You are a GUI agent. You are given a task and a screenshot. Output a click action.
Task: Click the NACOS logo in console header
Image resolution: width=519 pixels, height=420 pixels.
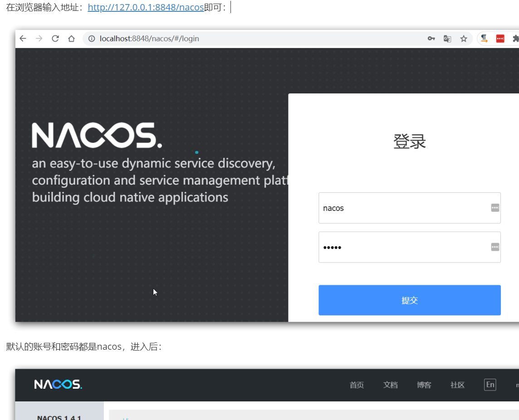tap(58, 384)
